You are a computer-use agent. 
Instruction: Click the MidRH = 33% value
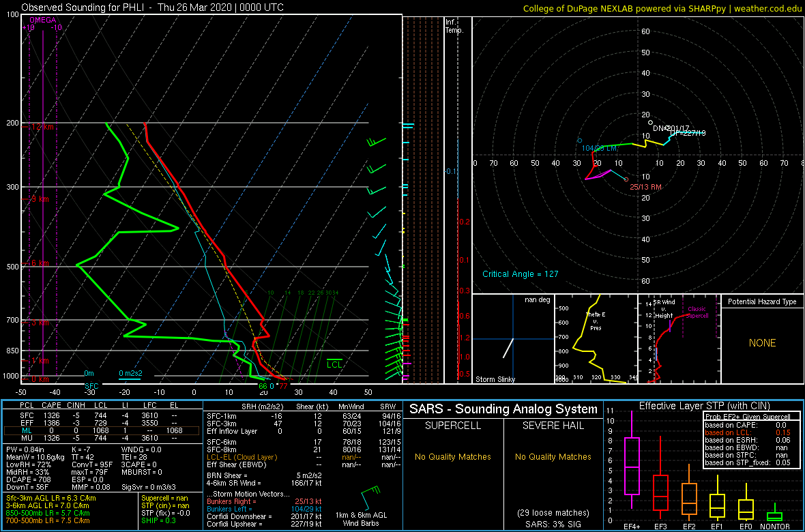coord(28,472)
